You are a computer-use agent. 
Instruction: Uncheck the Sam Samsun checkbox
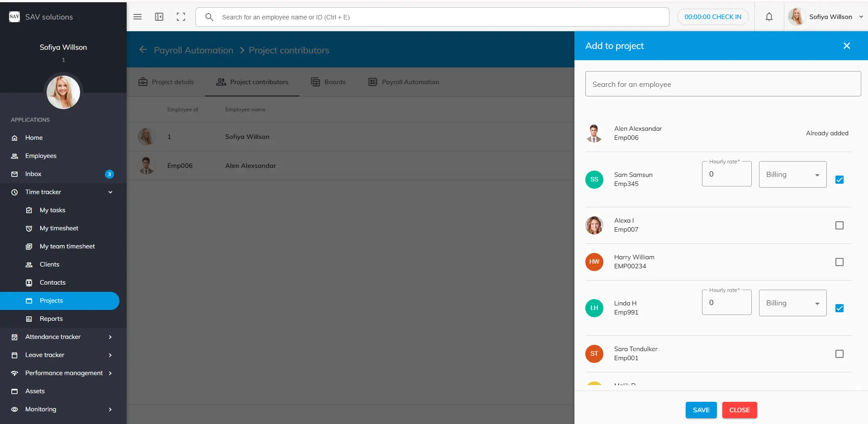[839, 180]
